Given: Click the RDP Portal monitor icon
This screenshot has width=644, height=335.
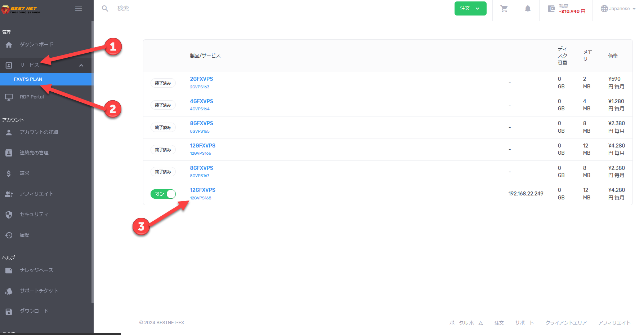Looking at the screenshot, I should tap(9, 97).
